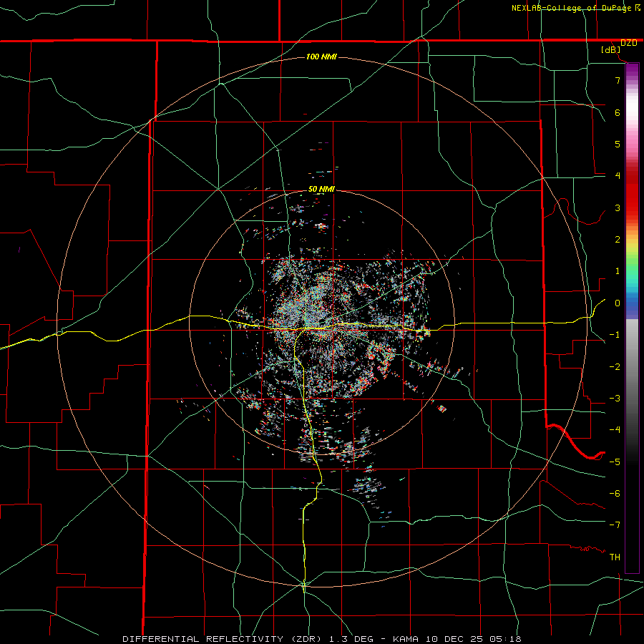Click the 50 NMI range ring label
Screen dimensions: 644x644
click(321, 190)
